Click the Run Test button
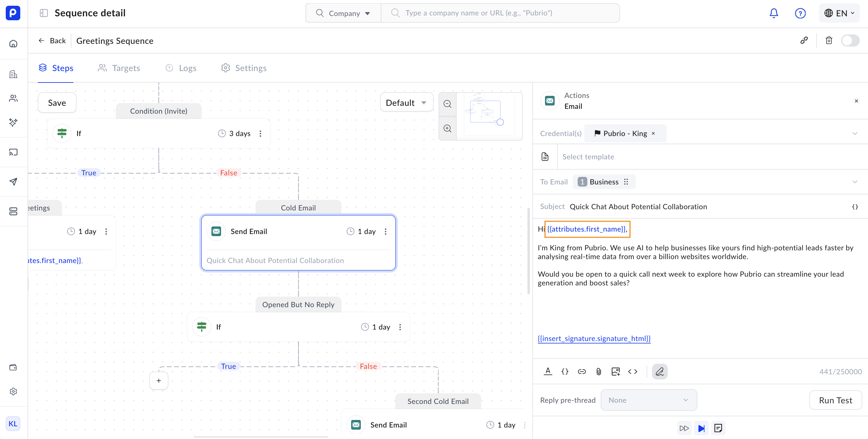868x439 pixels. [x=835, y=400]
